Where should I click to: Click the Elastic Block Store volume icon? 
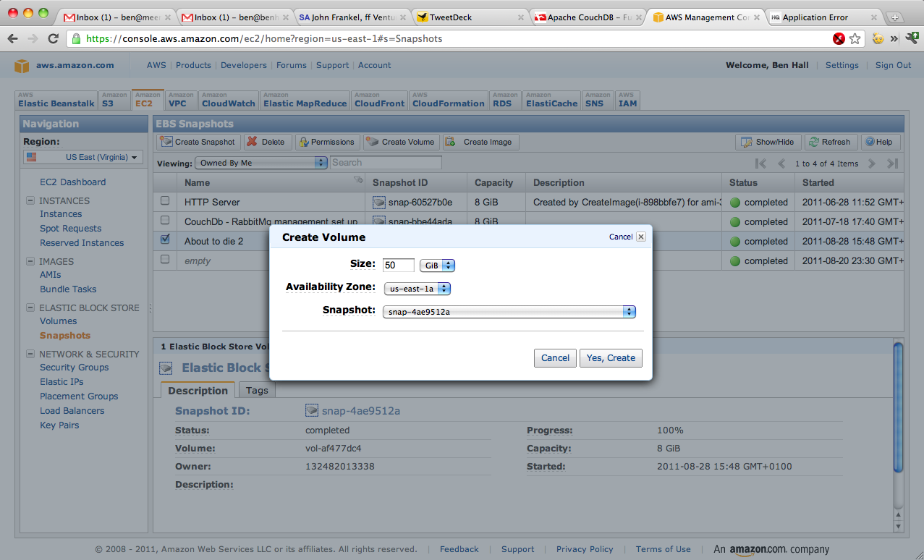click(166, 368)
